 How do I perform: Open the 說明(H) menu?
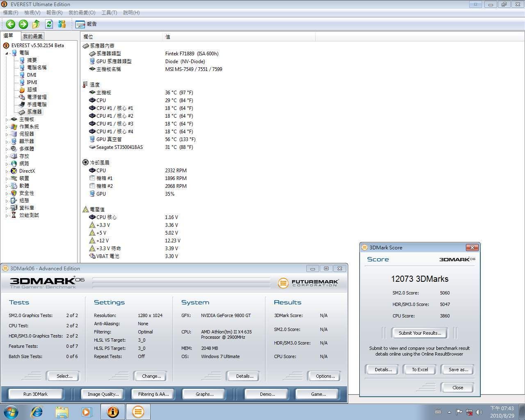[x=131, y=13]
